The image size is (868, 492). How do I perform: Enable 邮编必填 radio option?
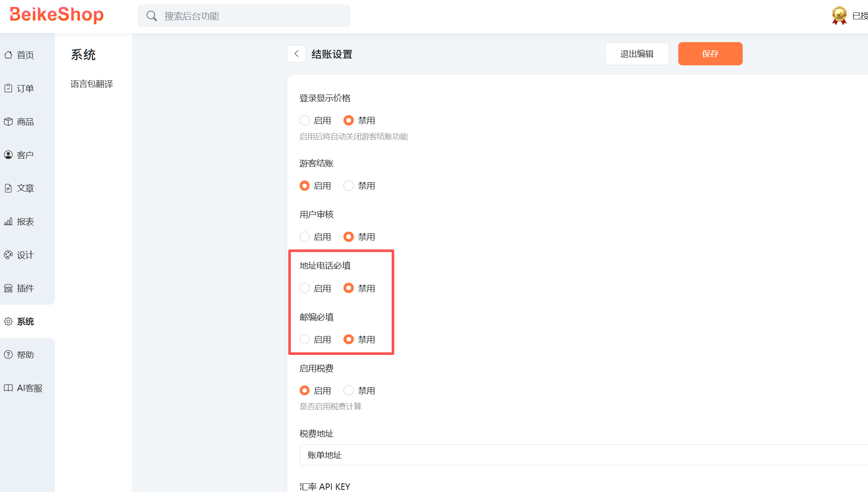point(304,339)
